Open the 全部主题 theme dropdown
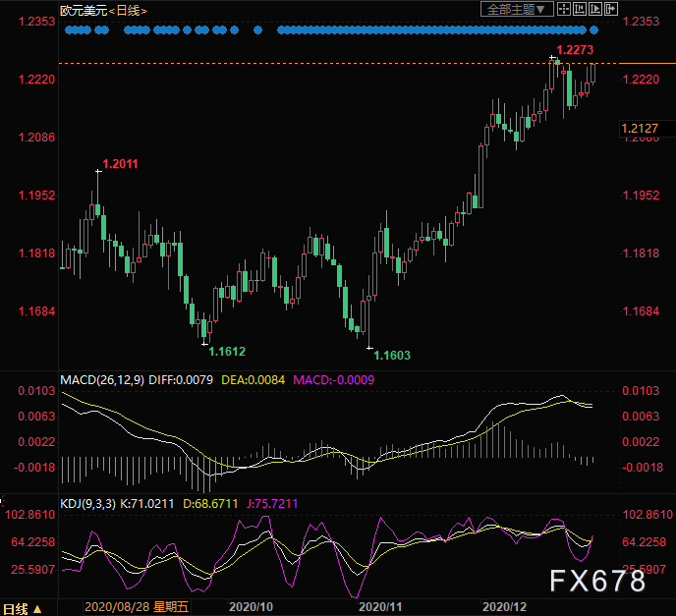Viewport: 676px width, 616px height. pyautogui.click(x=514, y=10)
